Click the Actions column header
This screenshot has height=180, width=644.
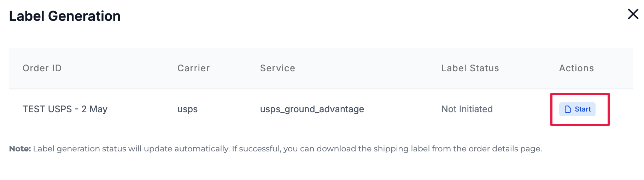576,68
